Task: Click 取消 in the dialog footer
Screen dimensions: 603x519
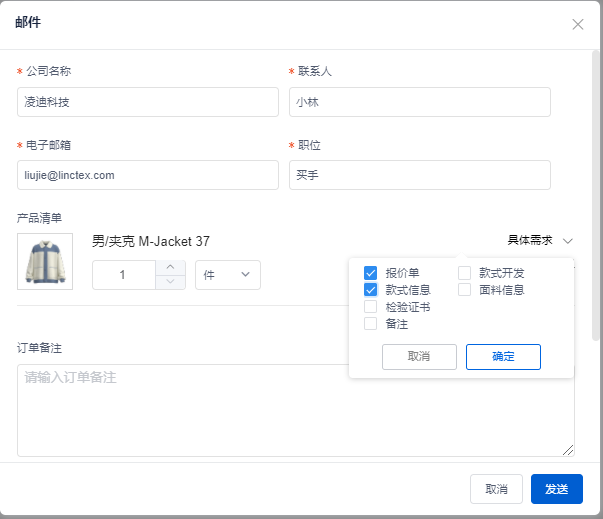Action: [496, 489]
